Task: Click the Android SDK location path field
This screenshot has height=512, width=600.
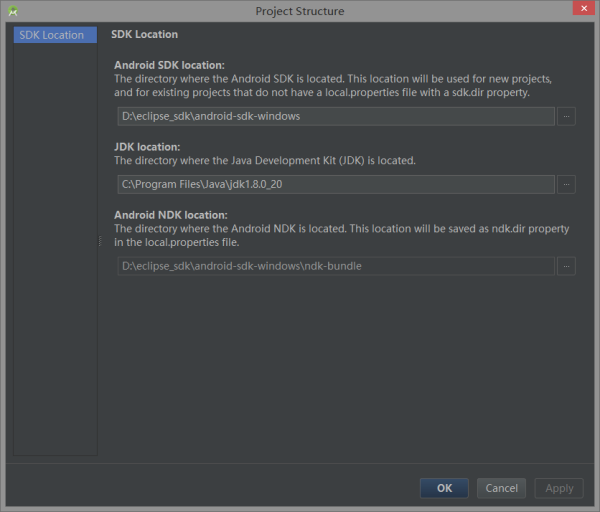Action: pyautogui.click(x=335, y=116)
